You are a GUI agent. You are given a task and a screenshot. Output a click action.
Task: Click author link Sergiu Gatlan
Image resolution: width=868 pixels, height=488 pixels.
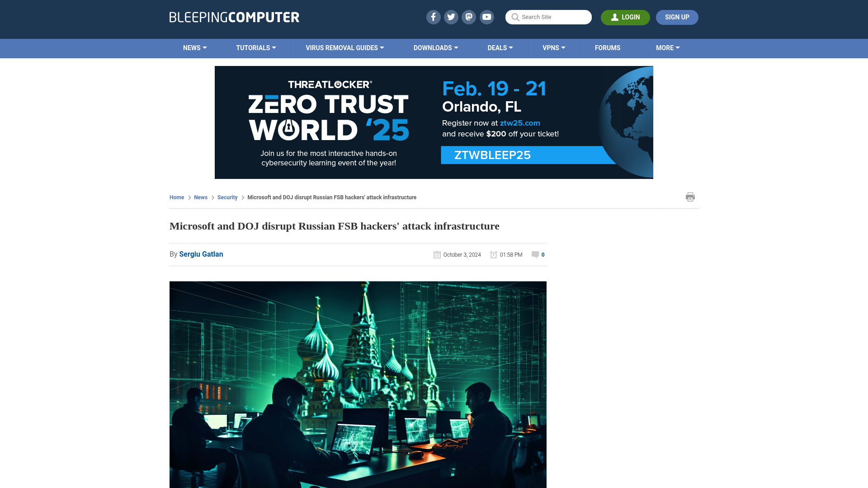click(x=201, y=254)
